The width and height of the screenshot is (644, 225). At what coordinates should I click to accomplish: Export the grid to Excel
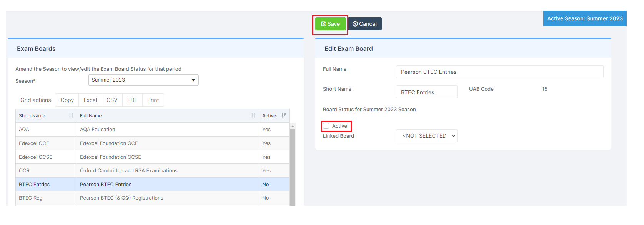[x=90, y=100]
